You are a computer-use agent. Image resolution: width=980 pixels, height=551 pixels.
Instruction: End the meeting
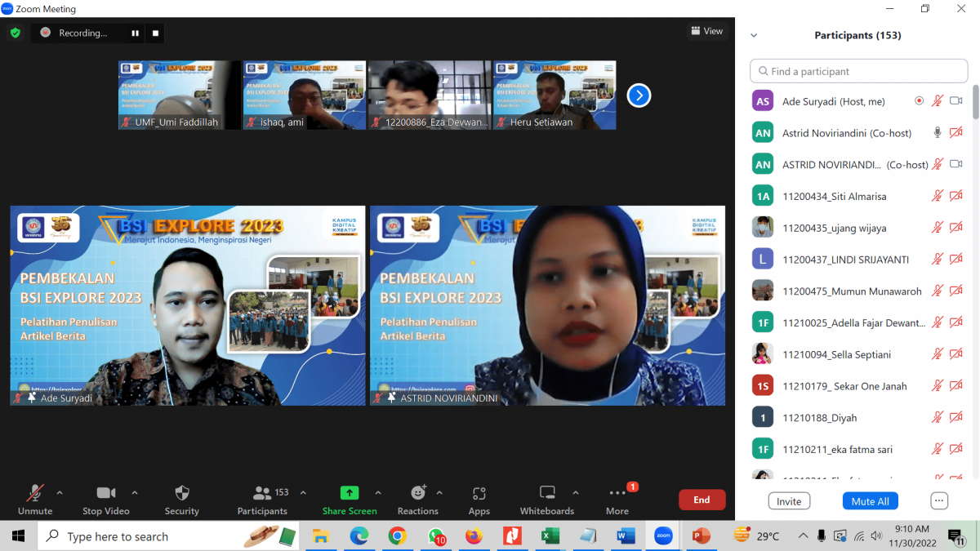[702, 500]
